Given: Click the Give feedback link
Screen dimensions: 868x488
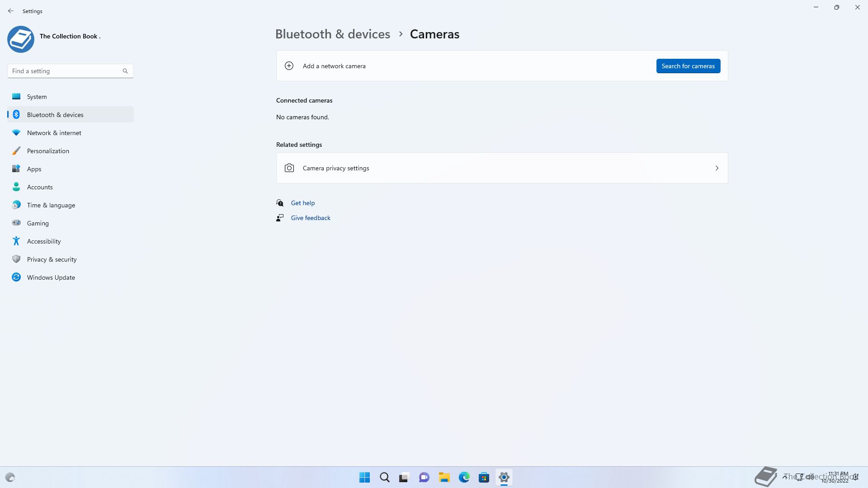Looking at the screenshot, I should click(x=310, y=218).
